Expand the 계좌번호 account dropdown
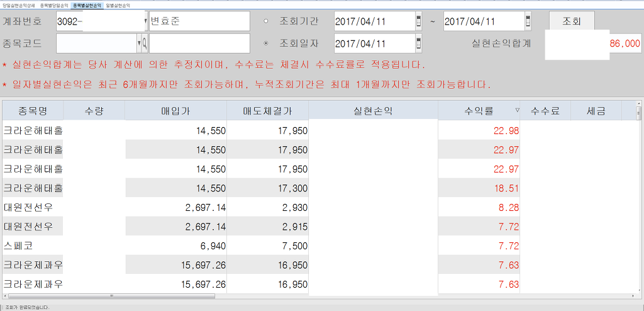644x311 pixels. tap(146, 21)
